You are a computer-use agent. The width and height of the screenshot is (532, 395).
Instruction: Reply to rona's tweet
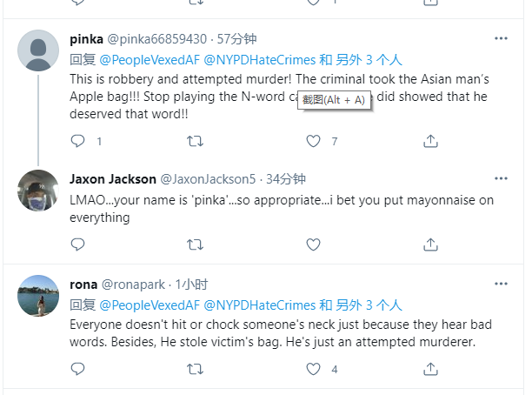[x=78, y=369]
